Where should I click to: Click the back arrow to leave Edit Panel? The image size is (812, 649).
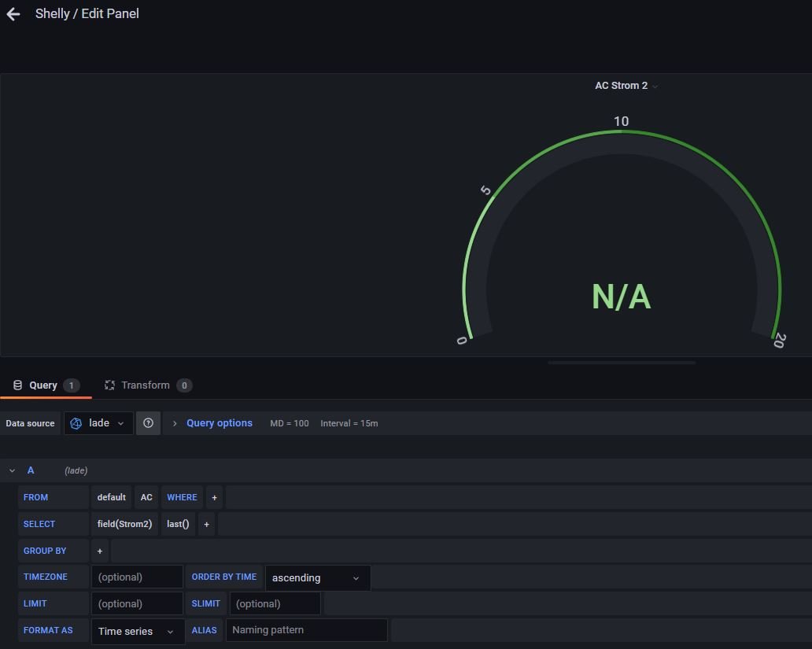point(13,14)
